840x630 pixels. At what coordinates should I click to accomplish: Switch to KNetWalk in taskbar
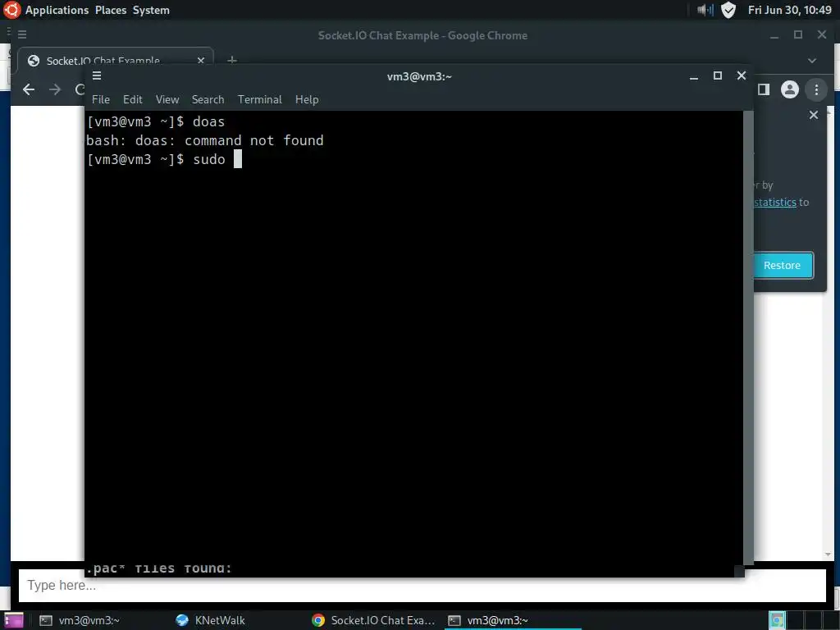point(211,620)
